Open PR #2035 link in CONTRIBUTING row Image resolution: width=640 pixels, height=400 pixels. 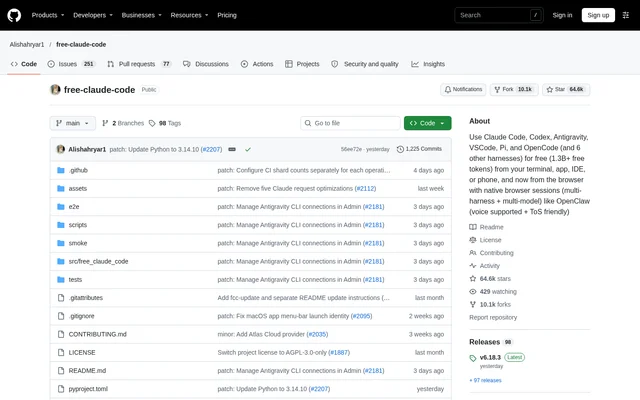[317, 334]
